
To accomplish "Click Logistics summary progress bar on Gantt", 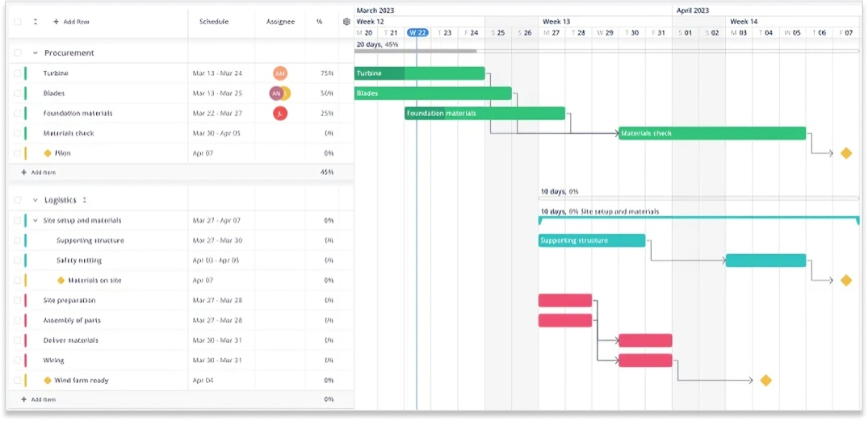I will coord(698,198).
